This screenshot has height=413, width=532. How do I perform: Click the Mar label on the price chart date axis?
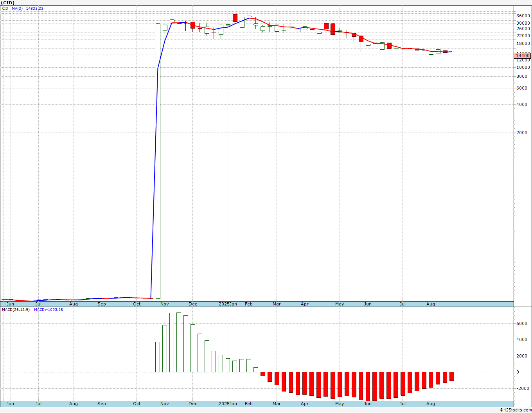pyautogui.click(x=277, y=304)
